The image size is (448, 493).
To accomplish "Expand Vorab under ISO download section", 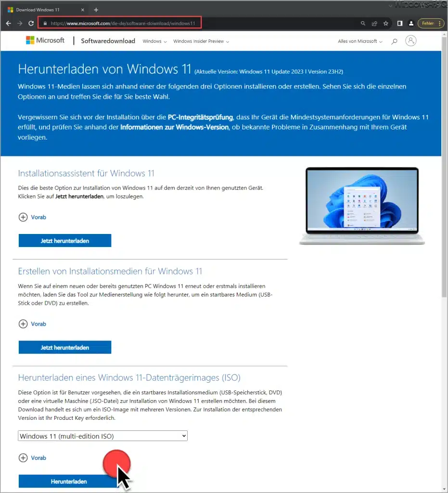I will click(x=32, y=458).
